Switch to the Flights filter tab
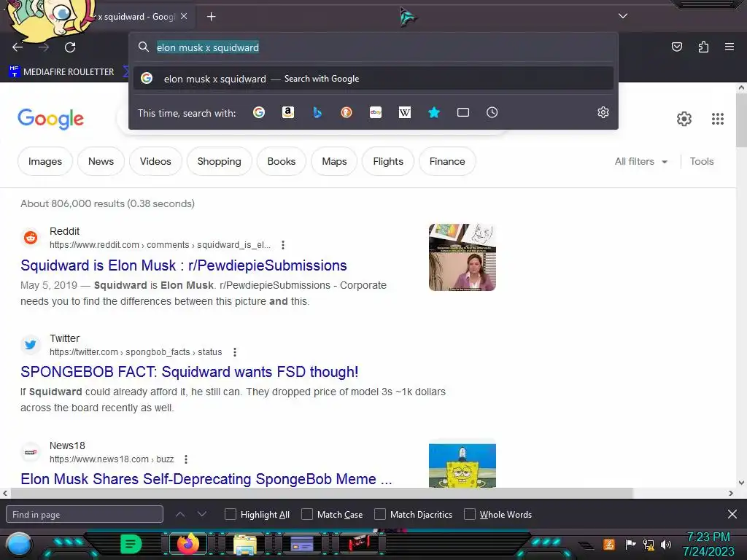 click(x=388, y=161)
